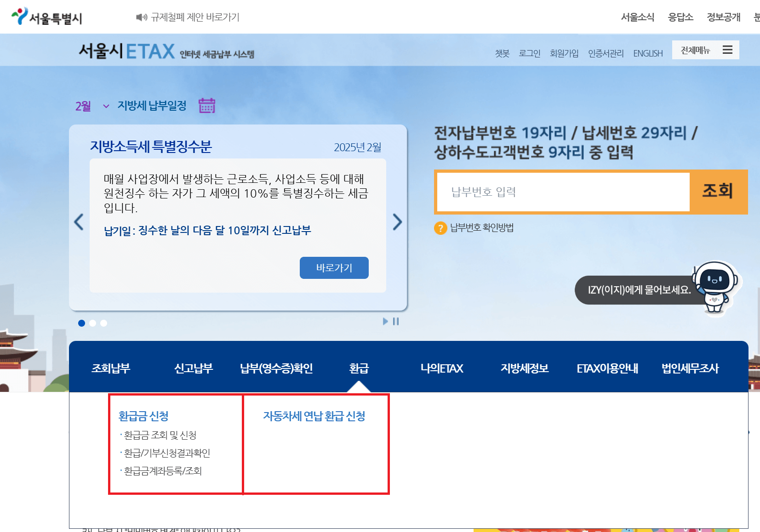Open 환급금계좌등록/조회 item
The image size is (760, 532).
(163, 471)
